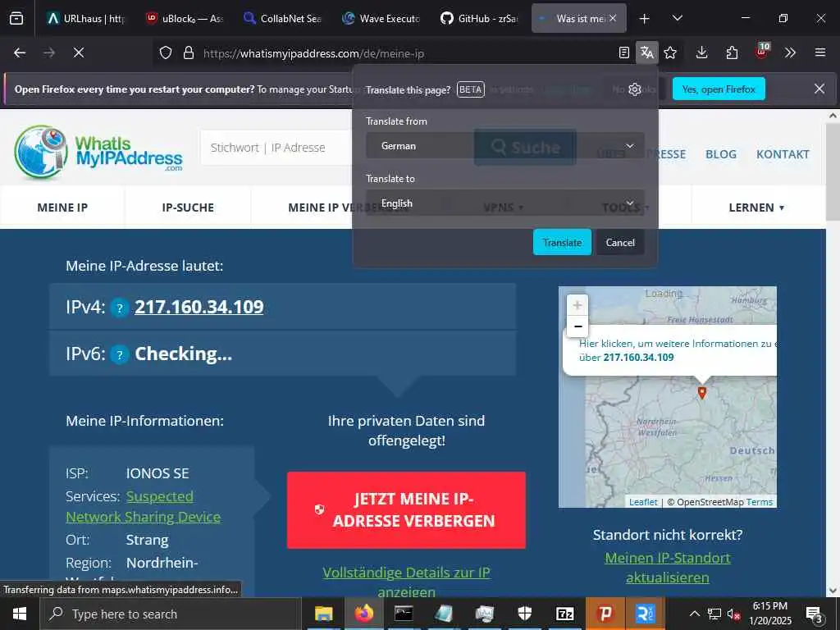840x630 pixels.
Task: Switch to the uBlock tab
Action: pos(185,18)
